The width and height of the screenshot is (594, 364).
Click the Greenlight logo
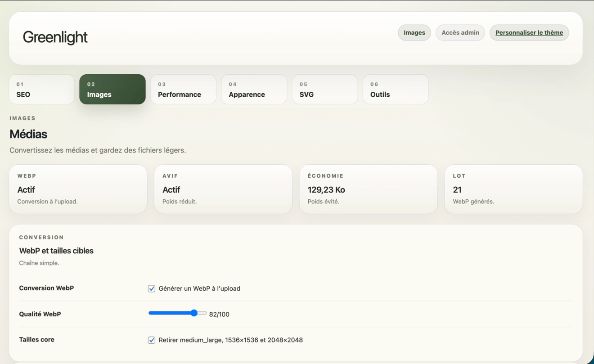click(x=55, y=37)
